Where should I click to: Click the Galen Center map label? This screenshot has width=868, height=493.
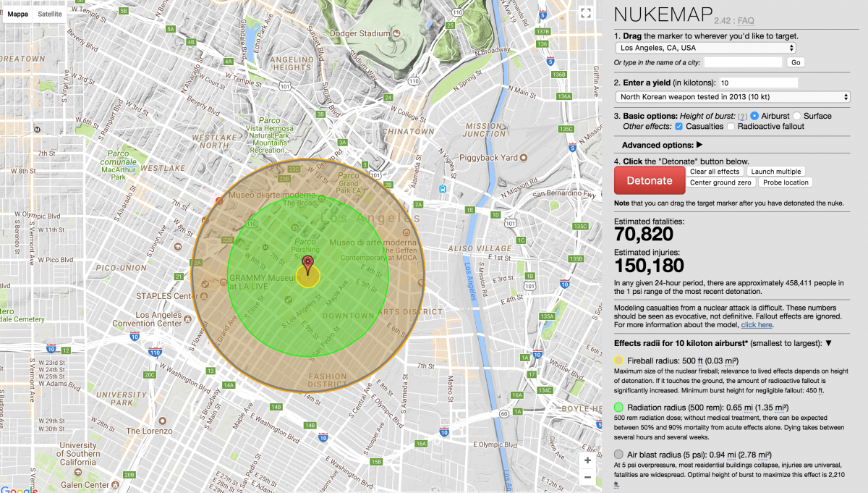point(86,485)
